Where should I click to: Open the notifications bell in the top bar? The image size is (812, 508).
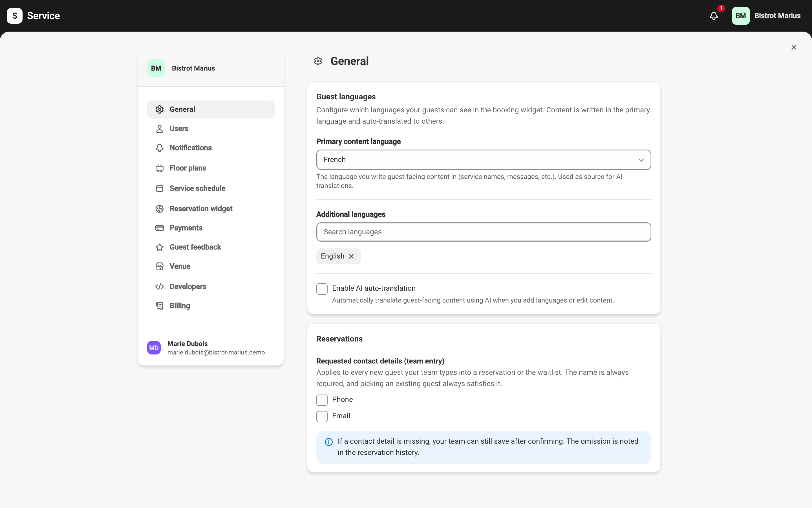click(714, 16)
